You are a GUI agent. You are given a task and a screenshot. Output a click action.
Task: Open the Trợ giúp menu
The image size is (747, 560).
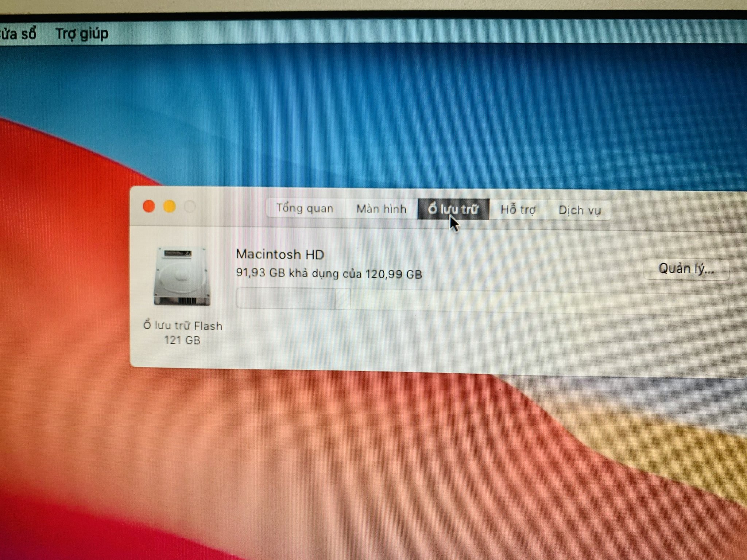point(82,34)
